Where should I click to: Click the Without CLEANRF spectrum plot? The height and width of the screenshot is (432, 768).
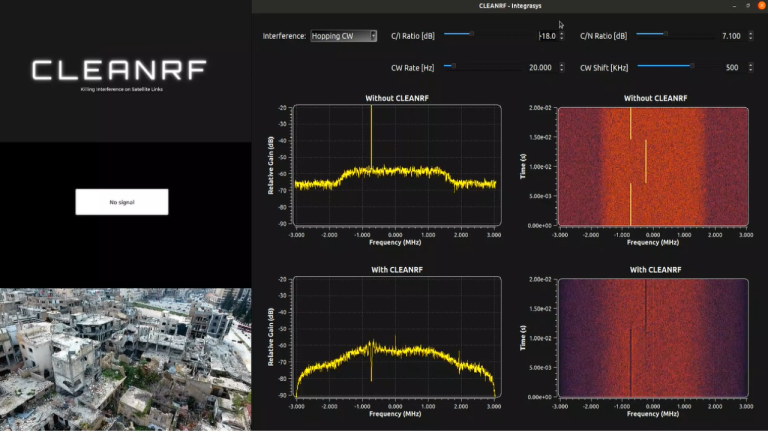393,166
